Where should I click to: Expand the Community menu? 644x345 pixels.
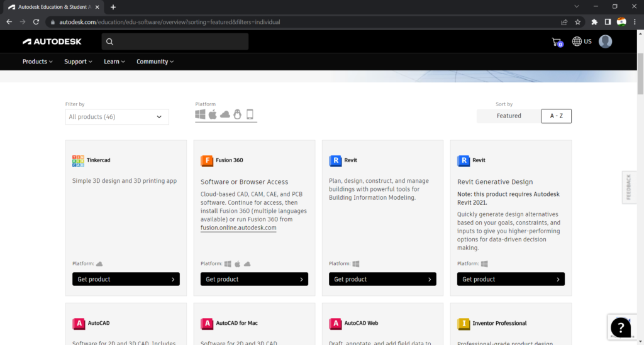coord(155,62)
